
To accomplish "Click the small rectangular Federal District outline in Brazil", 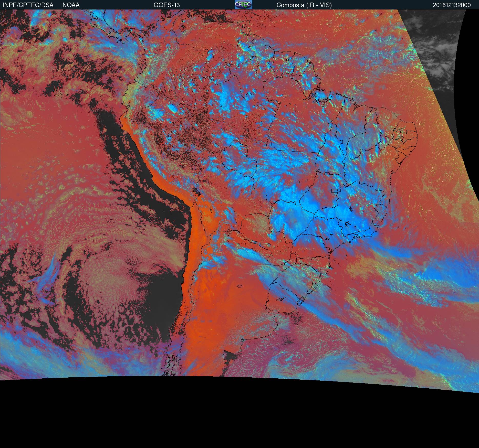I will click(334, 190).
